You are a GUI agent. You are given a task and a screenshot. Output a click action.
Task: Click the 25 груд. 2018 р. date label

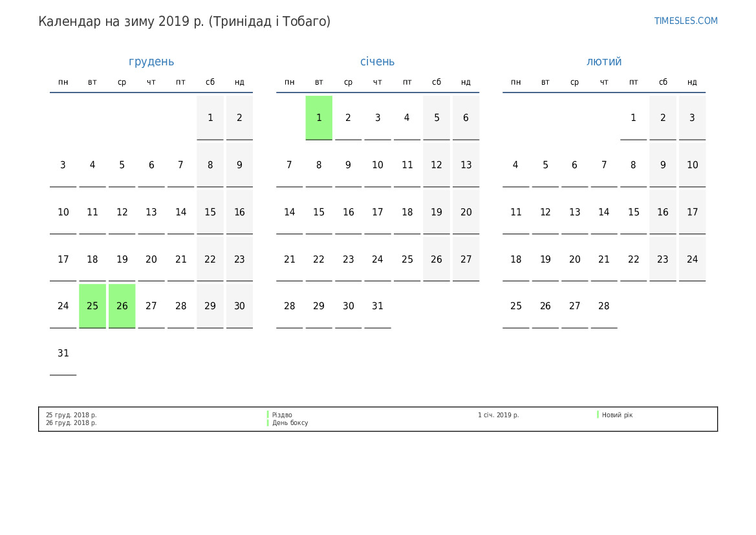pyautogui.click(x=71, y=415)
